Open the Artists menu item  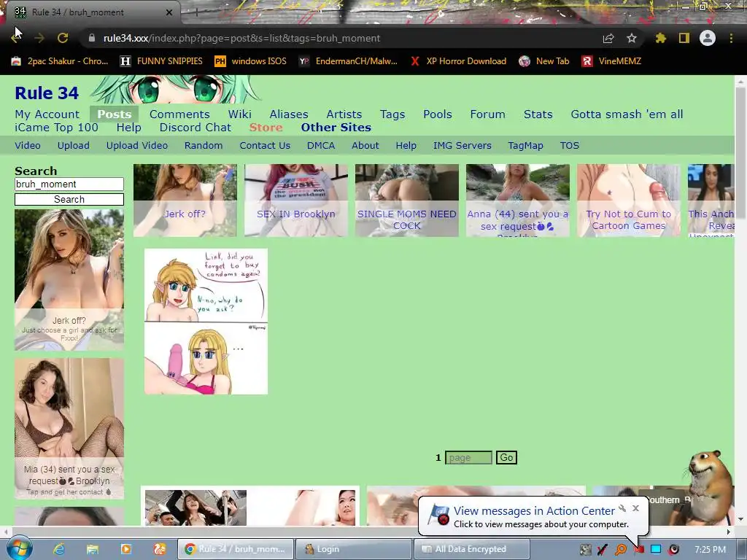point(344,114)
